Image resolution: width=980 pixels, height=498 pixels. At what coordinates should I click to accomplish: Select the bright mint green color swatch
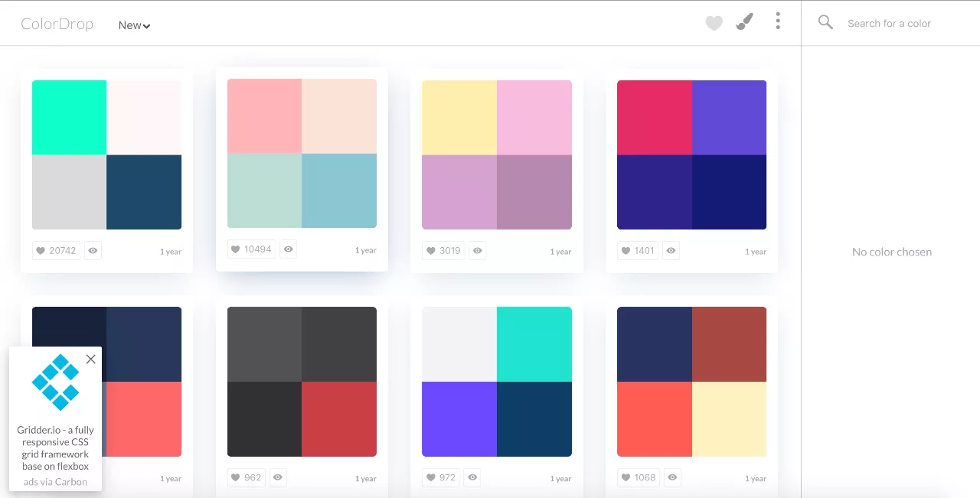[x=69, y=117]
